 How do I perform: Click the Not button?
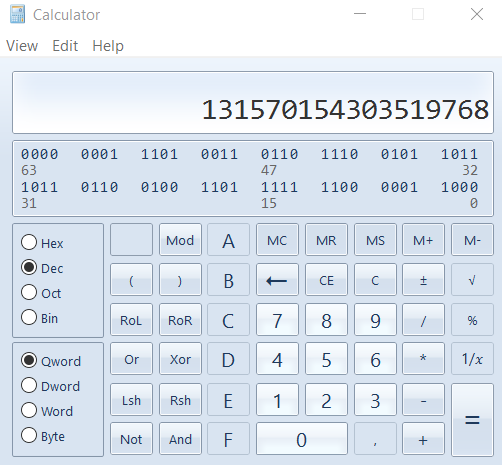click(x=131, y=439)
